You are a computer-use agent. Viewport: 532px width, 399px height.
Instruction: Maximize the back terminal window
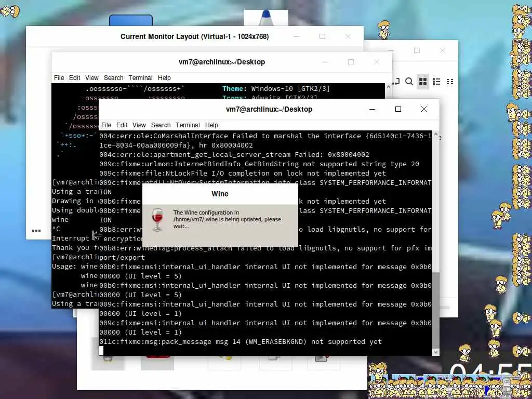[x=351, y=62]
